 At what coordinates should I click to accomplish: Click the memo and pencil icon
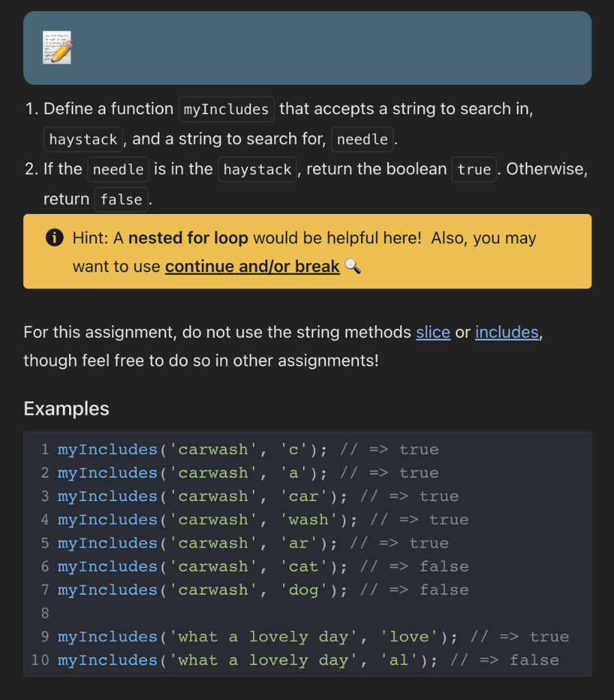tap(57, 48)
